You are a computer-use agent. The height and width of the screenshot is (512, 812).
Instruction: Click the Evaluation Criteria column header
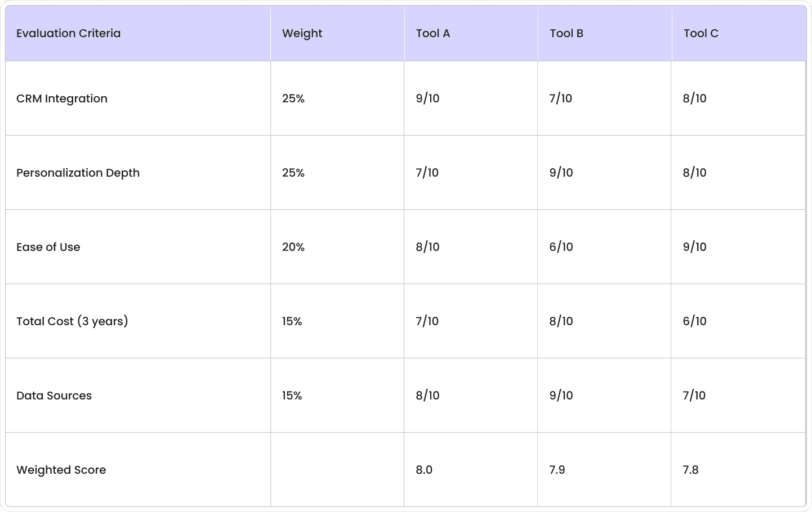[x=138, y=33]
